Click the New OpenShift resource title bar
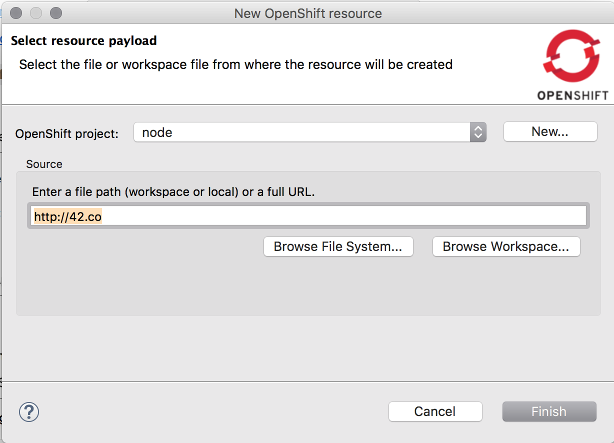Viewport: 614px width, 443px height. (307, 14)
